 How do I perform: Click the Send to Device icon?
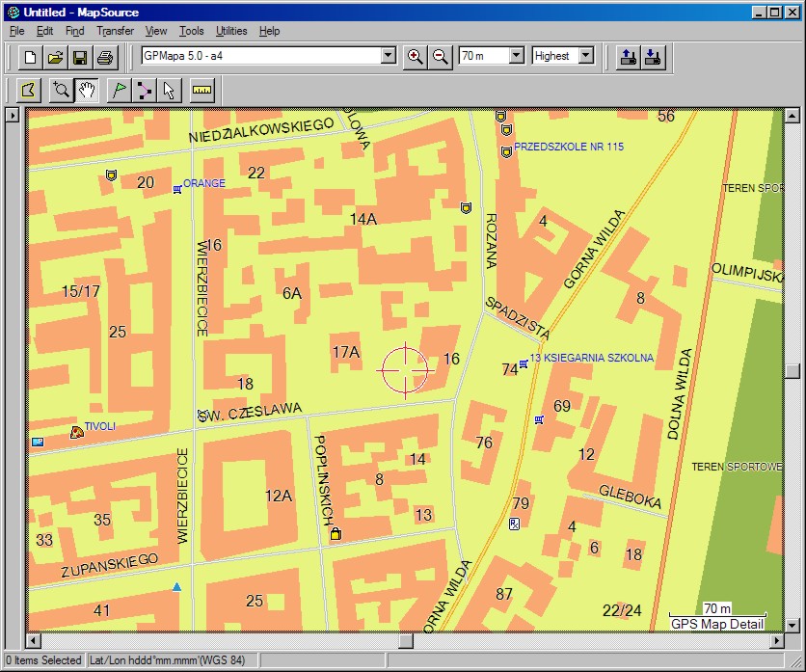[x=628, y=56]
